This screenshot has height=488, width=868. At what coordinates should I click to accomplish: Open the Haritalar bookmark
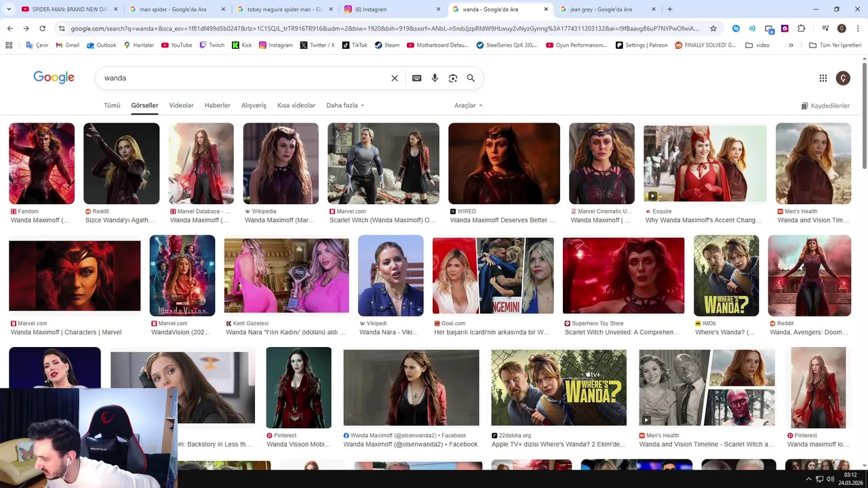point(138,45)
